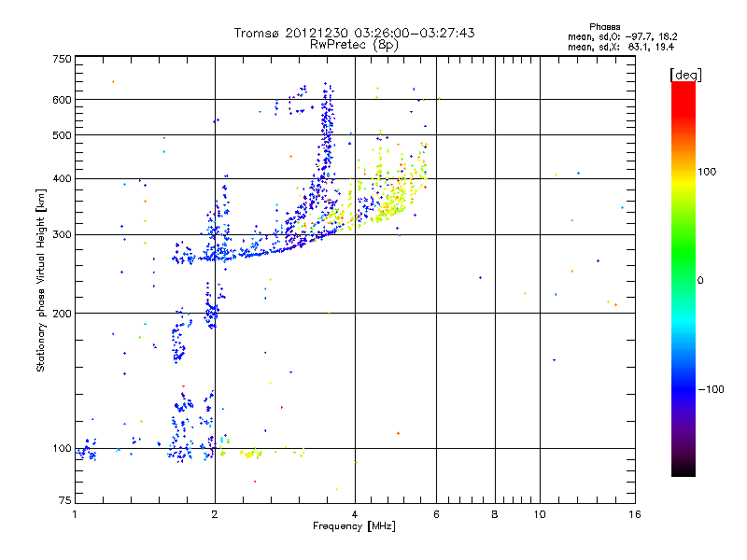The image size is (747, 560).
Task: Click the '16' frequency tick label
Action: (635, 514)
